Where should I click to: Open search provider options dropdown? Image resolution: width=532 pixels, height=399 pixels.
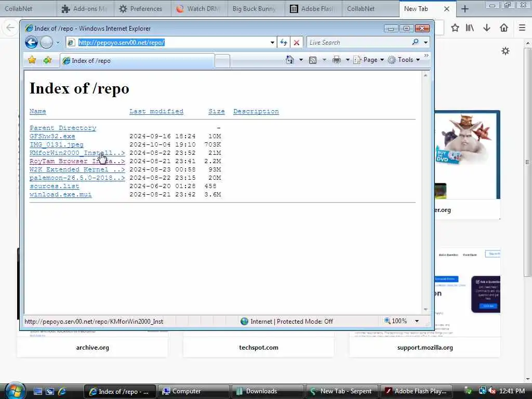pyautogui.click(x=425, y=43)
